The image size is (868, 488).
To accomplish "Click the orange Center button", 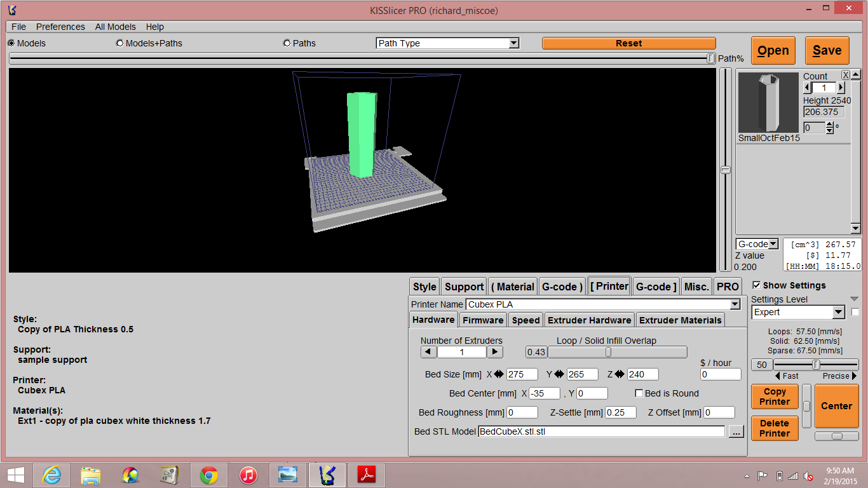I will click(x=836, y=406).
